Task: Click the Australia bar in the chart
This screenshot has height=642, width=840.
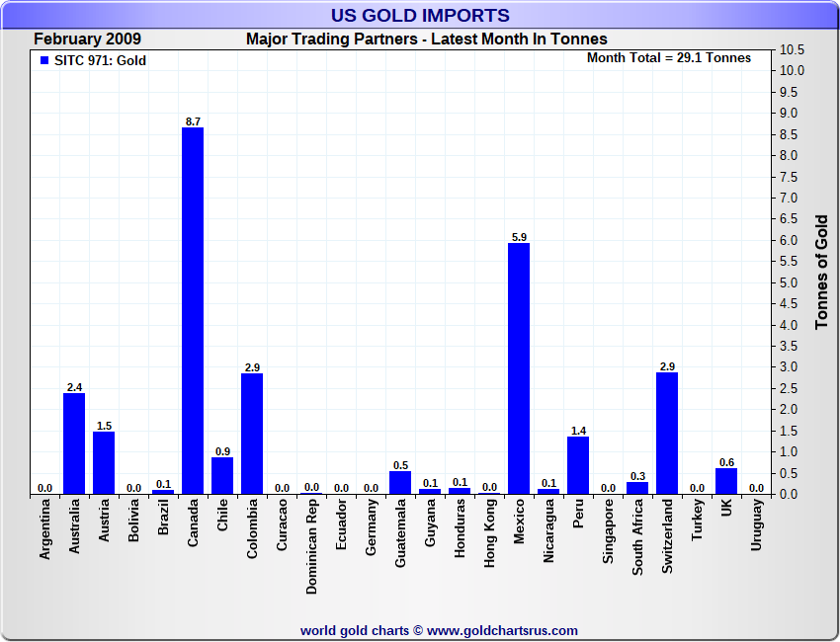Action: pos(74,443)
